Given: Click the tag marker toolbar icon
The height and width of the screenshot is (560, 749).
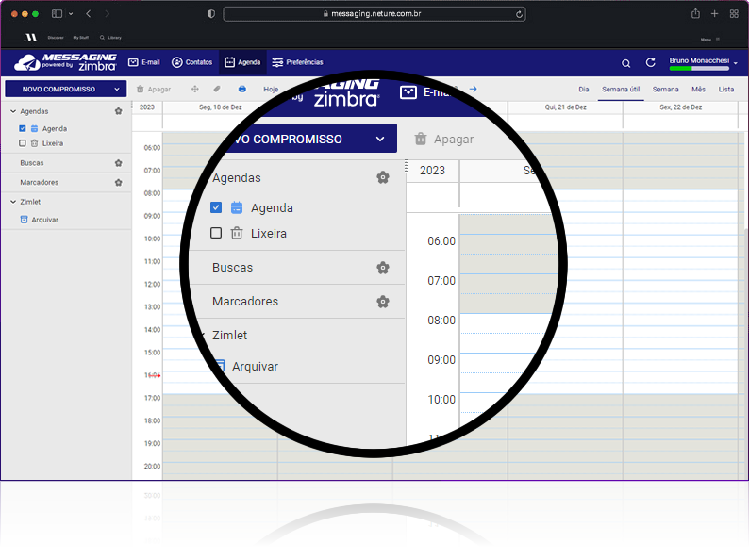Looking at the screenshot, I should click(217, 89).
